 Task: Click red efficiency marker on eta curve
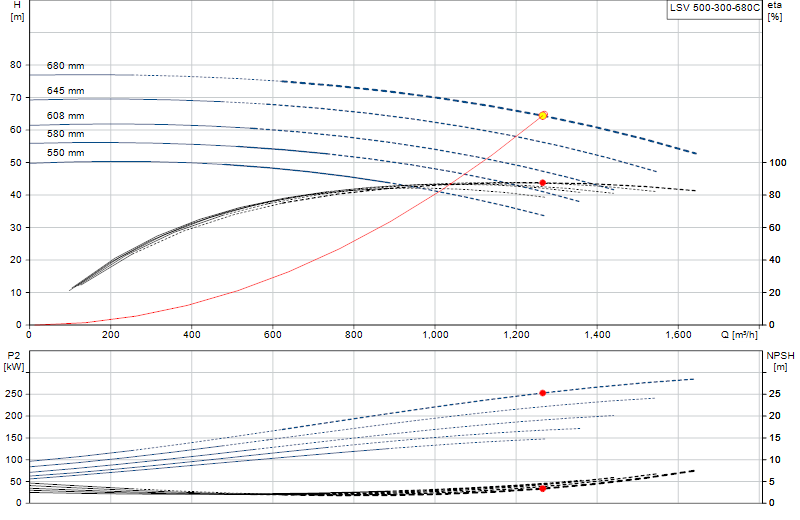(542, 183)
